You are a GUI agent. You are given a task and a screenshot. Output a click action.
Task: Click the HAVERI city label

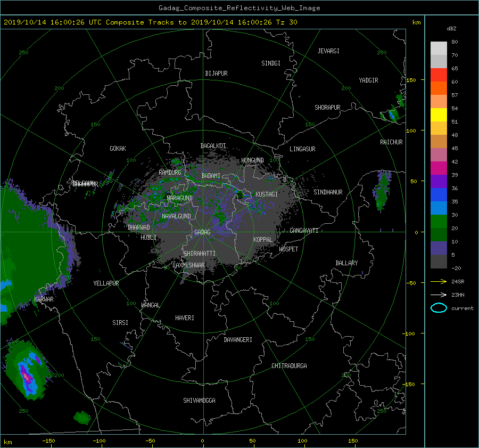185,318
